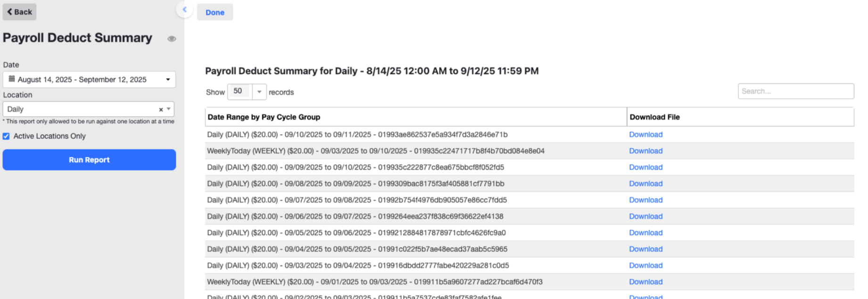
Task: Select row text ending 019911b5a9607277ad227bcaf6d470f3
Action: pos(375,282)
